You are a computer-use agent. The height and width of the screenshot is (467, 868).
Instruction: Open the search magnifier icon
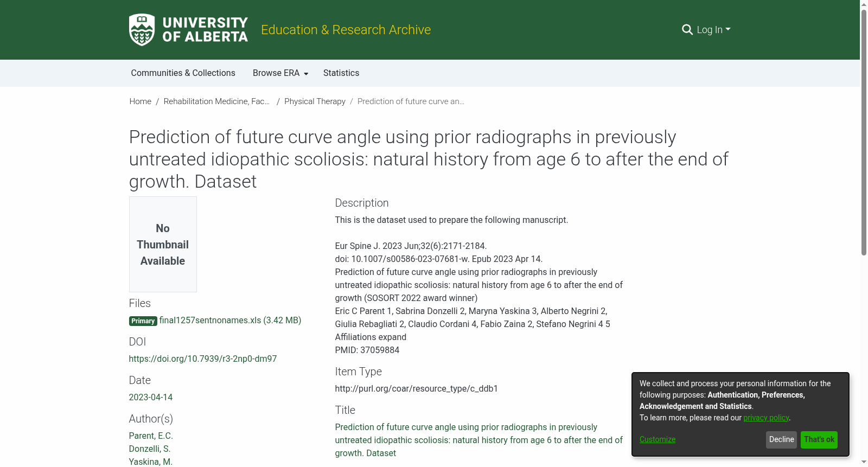[687, 30]
